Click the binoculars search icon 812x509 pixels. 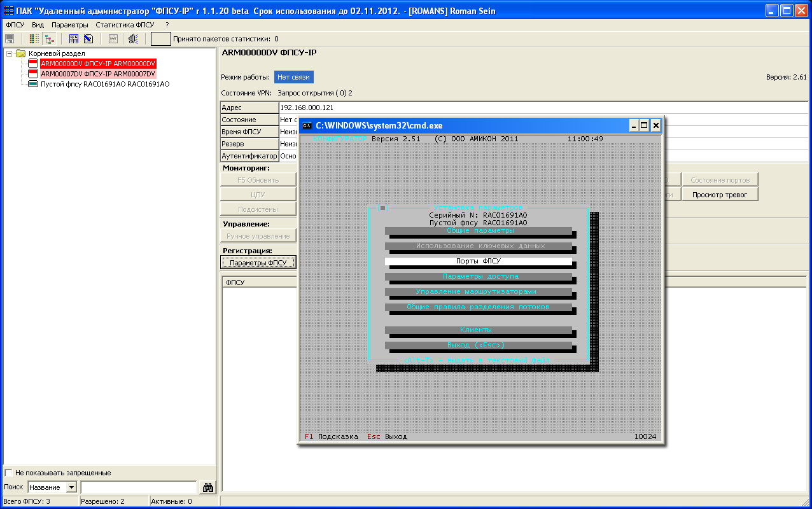[x=207, y=487]
